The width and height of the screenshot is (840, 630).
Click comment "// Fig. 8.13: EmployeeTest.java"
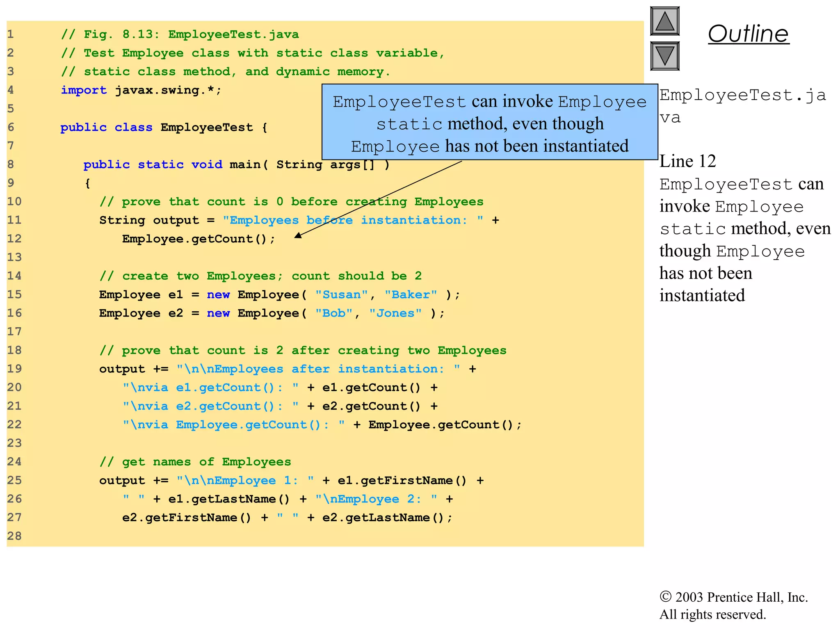tap(180, 34)
